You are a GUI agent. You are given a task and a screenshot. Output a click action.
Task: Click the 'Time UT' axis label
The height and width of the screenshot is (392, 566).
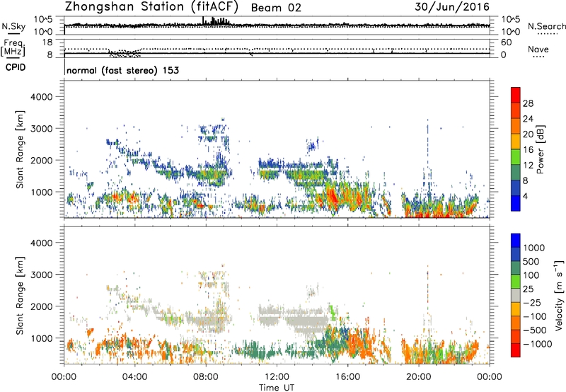point(277,388)
